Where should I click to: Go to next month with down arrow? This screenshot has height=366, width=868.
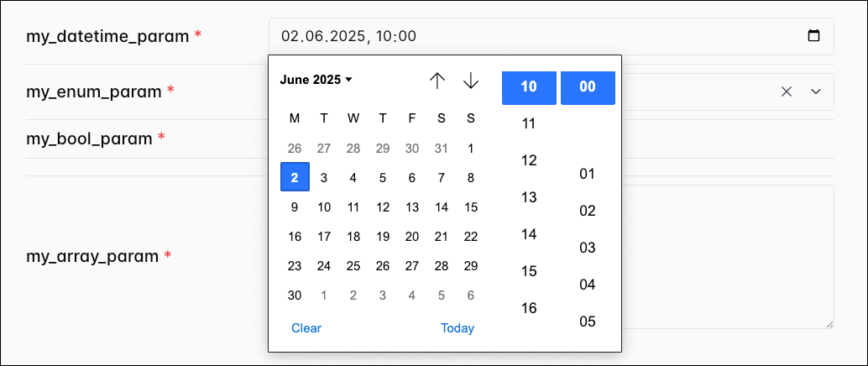click(x=471, y=81)
